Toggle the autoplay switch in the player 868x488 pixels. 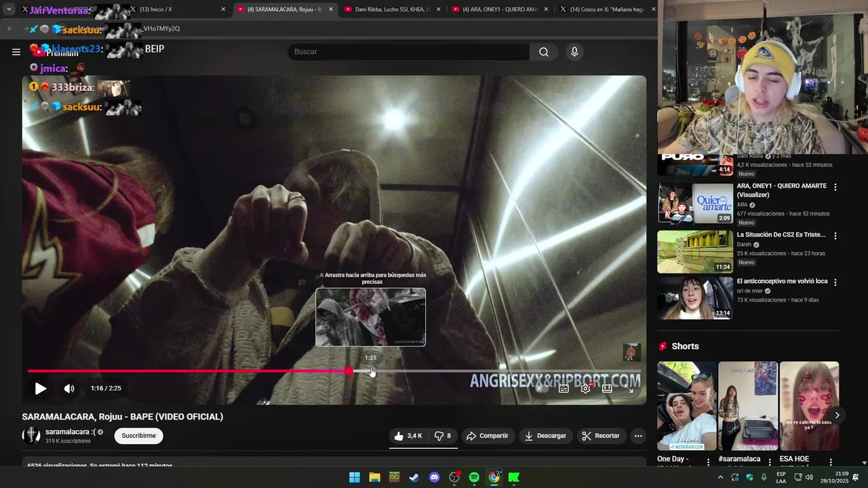coord(540,388)
